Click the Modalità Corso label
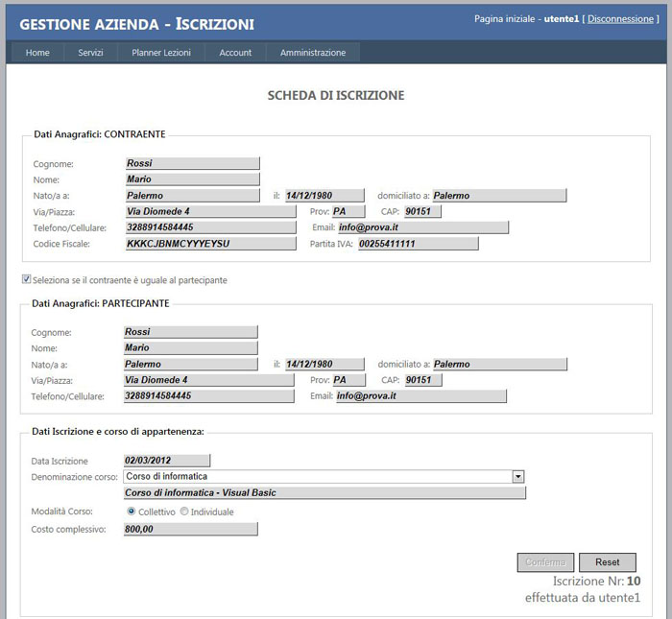The height and width of the screenshot is (619, 672). 61,512
